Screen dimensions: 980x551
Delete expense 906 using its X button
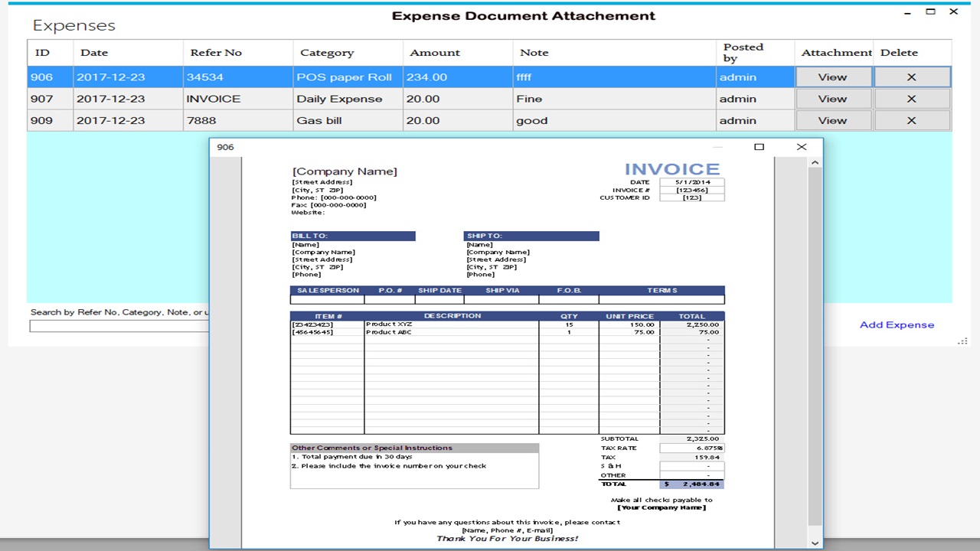[x=911, y=77]
